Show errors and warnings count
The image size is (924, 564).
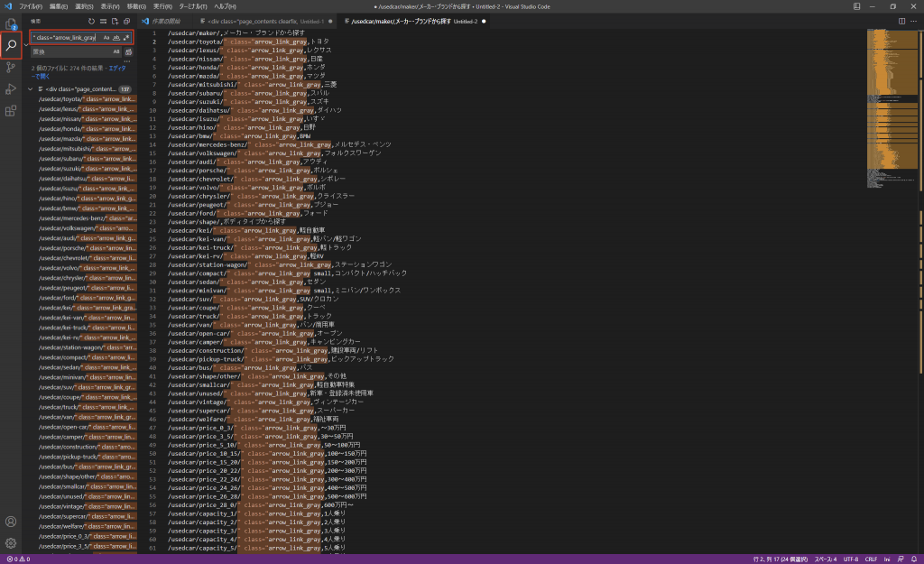tap(18, 559)
